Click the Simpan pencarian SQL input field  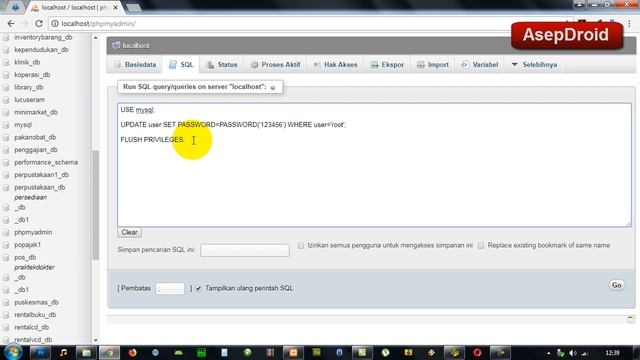(x=245, y=250)
